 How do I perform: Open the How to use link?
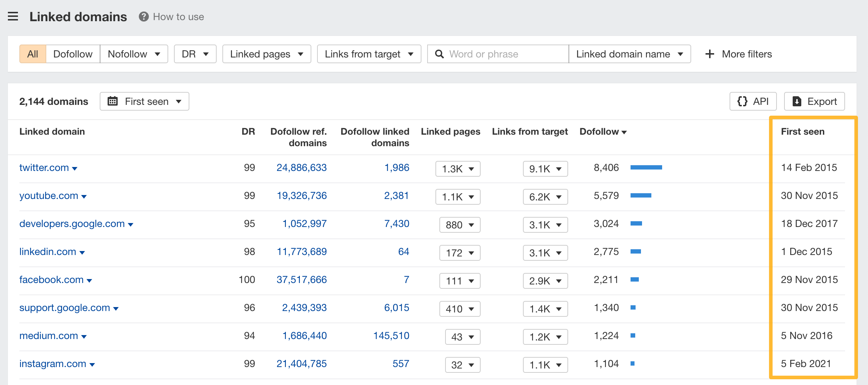(178, 17)
